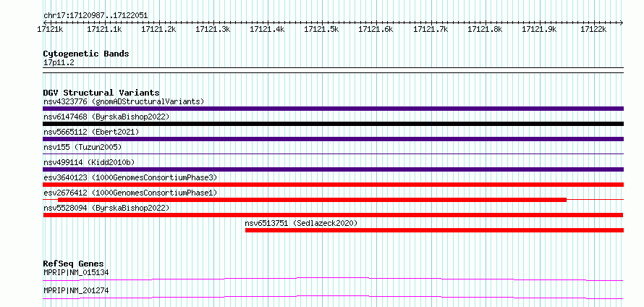
Task: Open nsv4323776 gnomADStructuralVariants label
Action: coord(124,101)
